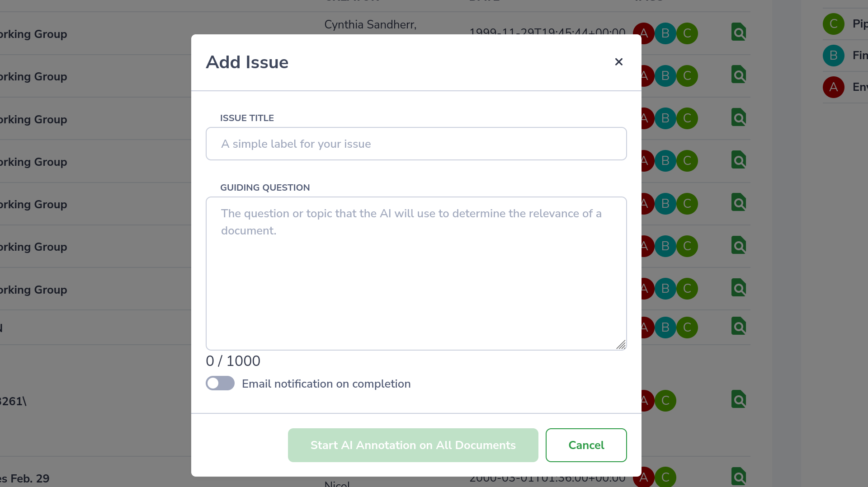Select the red A issue in sidebar
Image resolution: width=868 pixels, height=487 pixels.
[x=834, y=87]
